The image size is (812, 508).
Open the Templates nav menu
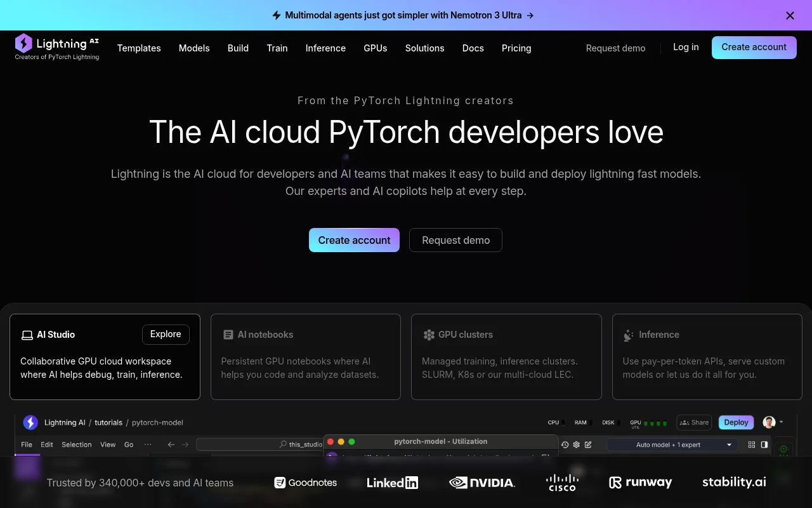point(139,48)
